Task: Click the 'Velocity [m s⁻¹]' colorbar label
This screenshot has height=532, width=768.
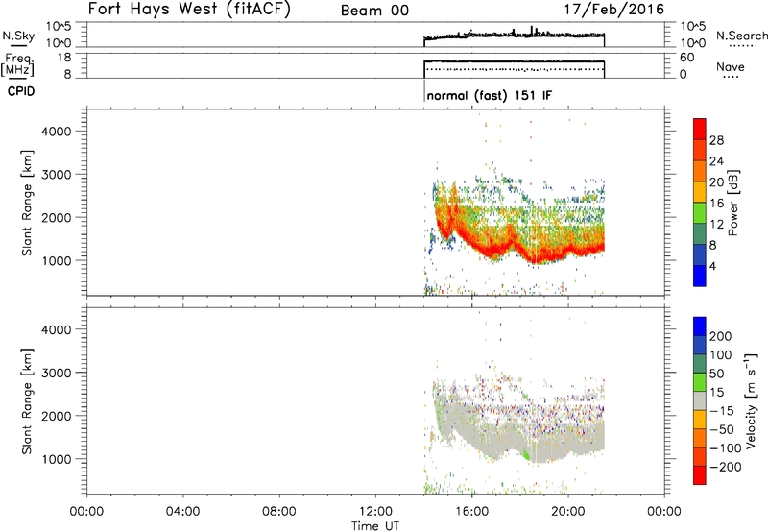Action: coord(751,400)
